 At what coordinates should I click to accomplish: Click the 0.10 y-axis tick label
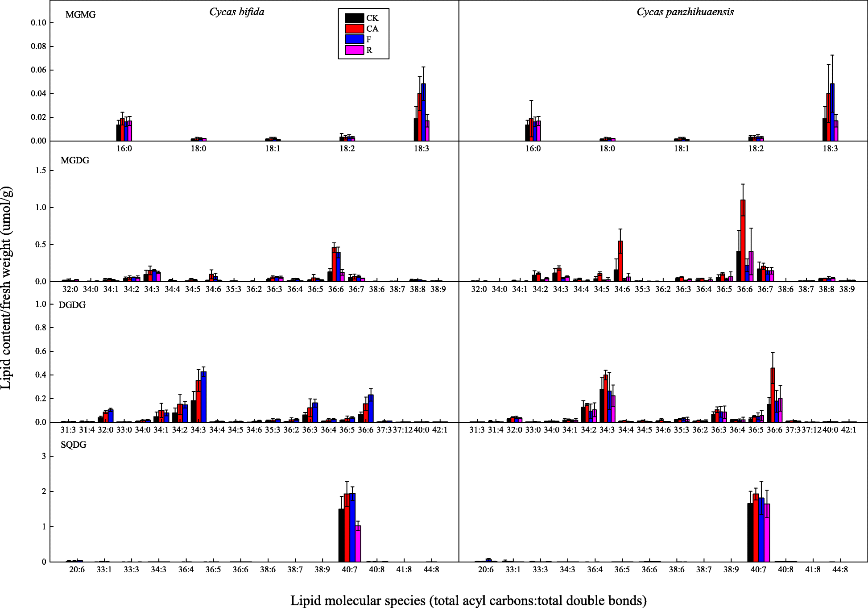[39, 23]
